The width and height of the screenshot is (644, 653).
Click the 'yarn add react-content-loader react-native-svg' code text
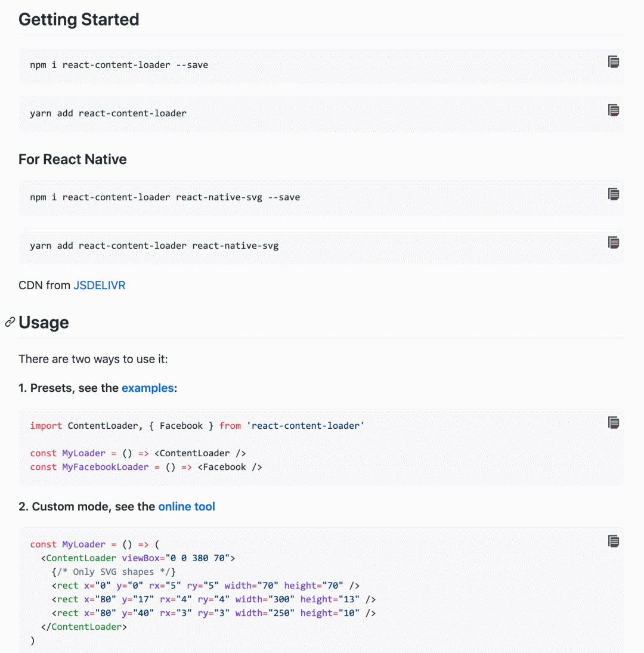tap(154, 246)
